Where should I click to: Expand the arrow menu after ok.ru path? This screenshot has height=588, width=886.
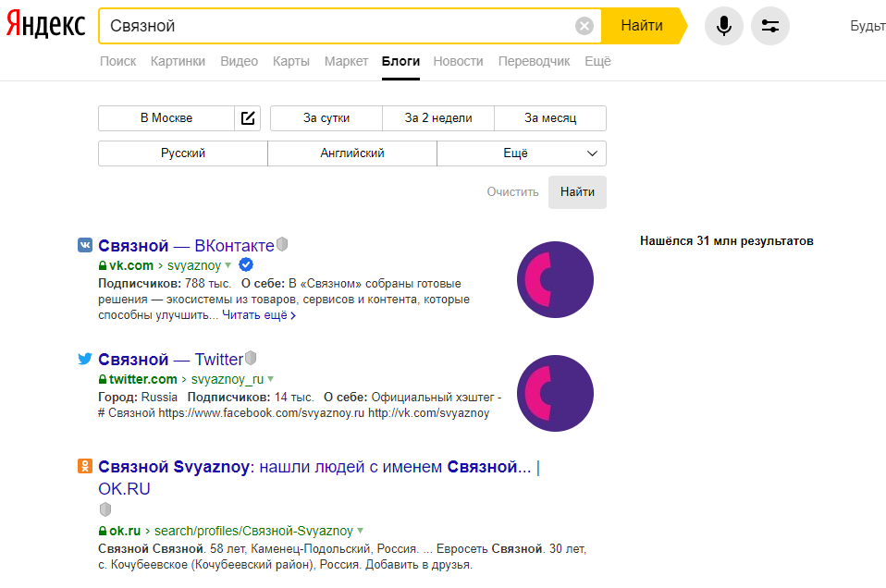click(360, 531)
